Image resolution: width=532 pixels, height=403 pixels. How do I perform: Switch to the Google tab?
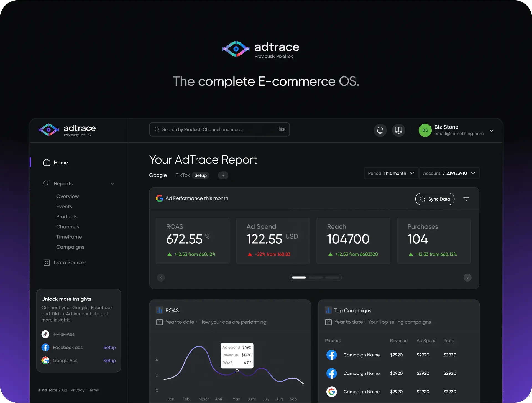pos(158,175)
